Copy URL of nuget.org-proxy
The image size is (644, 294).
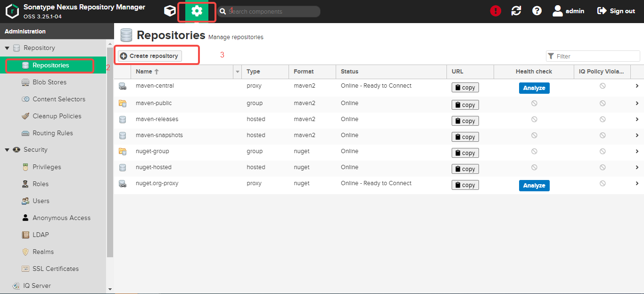point(465,185)
